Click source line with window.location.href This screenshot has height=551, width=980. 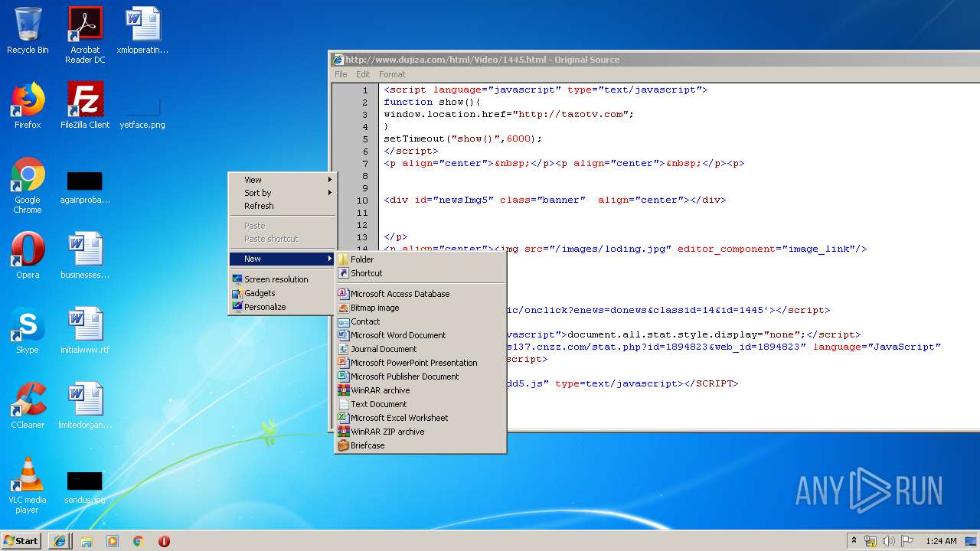(509, 114)
